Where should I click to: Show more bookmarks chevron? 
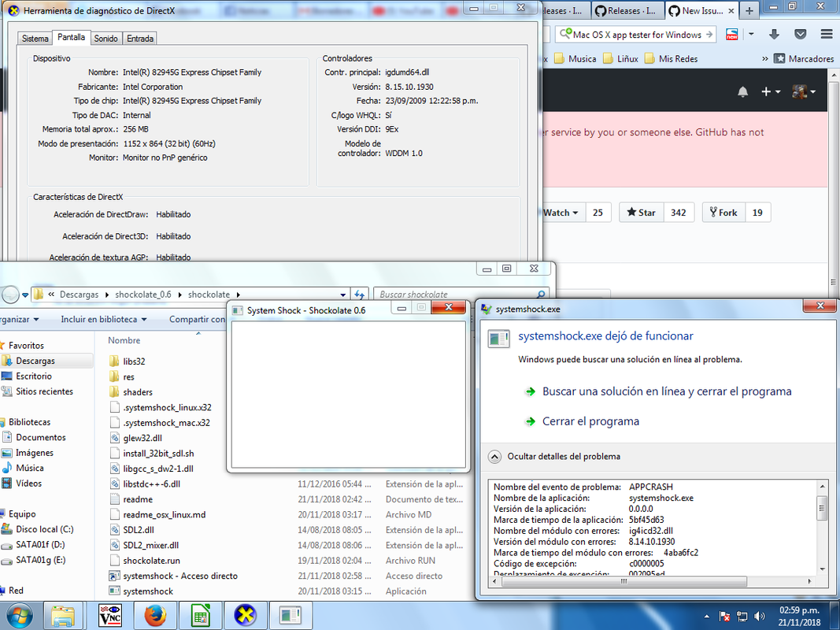[765, 59]
